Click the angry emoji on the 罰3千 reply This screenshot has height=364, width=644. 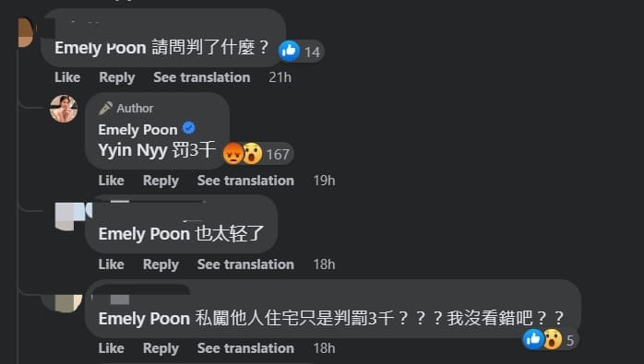[233, 154]
